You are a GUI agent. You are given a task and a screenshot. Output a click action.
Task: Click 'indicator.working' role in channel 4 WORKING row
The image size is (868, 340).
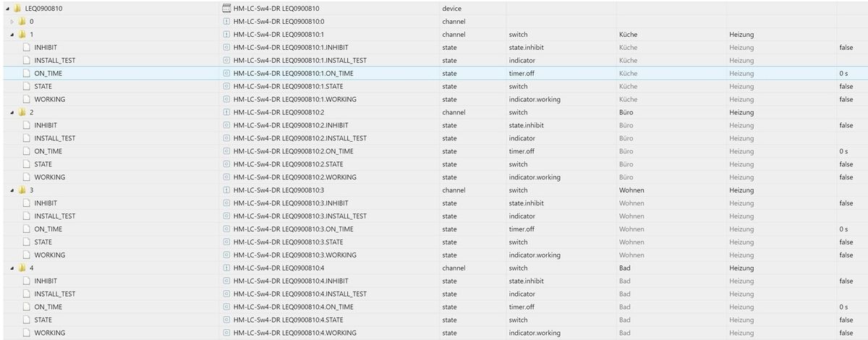(535, 333)
